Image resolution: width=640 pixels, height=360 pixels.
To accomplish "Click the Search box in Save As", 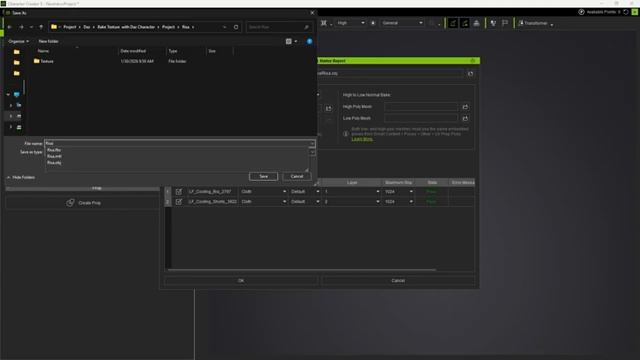I will click(278, 27).
